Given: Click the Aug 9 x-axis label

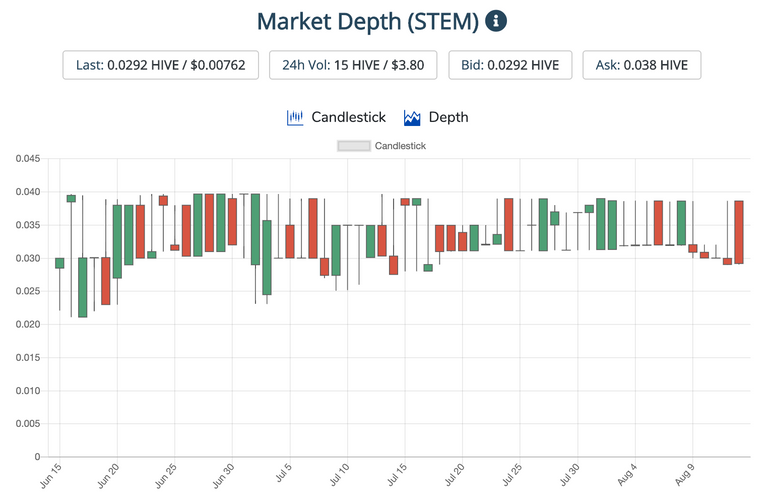Looking at the screenshot, I should tap(685, 475).
